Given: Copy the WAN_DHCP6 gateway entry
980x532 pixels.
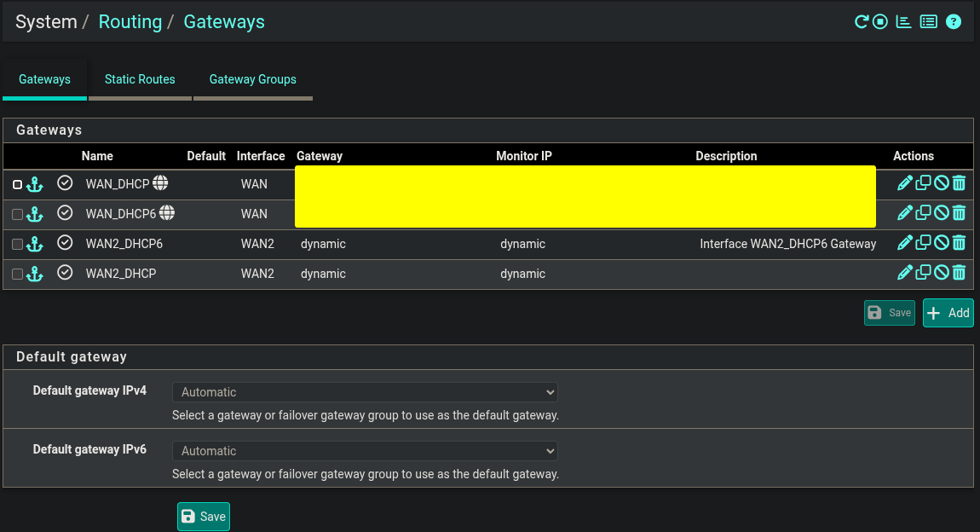Looking at the screenshot, I should coord(923,213).
